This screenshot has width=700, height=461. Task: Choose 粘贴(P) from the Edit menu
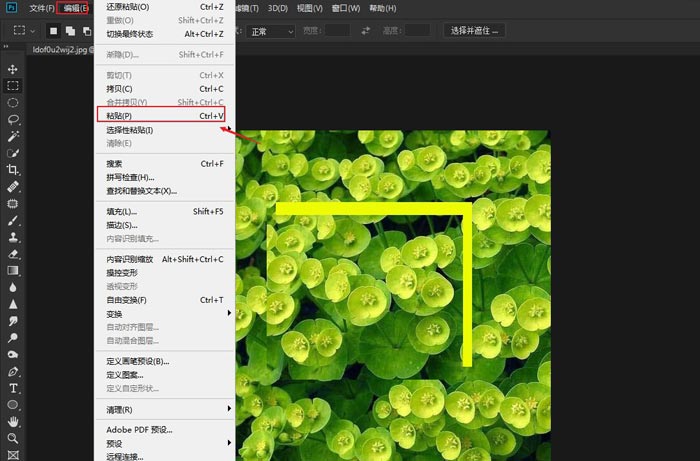(165, 116)
